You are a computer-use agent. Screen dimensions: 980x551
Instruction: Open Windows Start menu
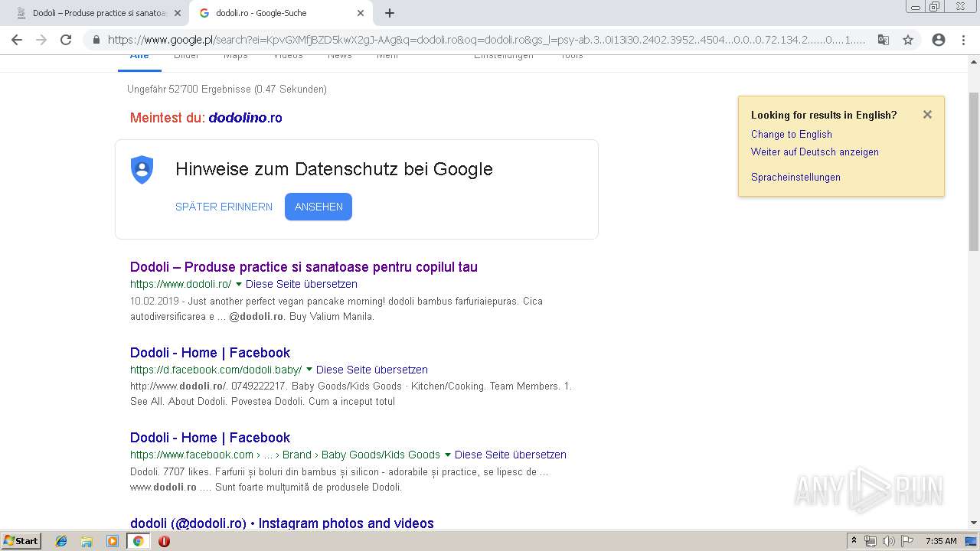pos(21,540)
